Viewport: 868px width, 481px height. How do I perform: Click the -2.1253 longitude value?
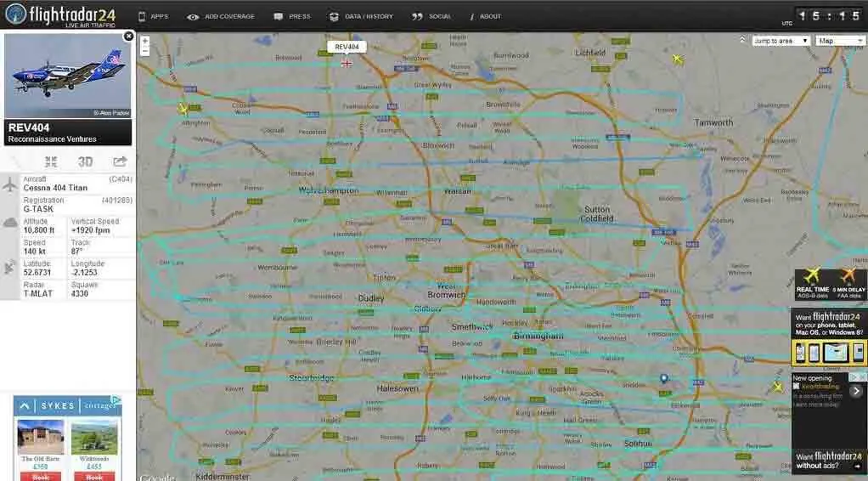click(84, 272)
